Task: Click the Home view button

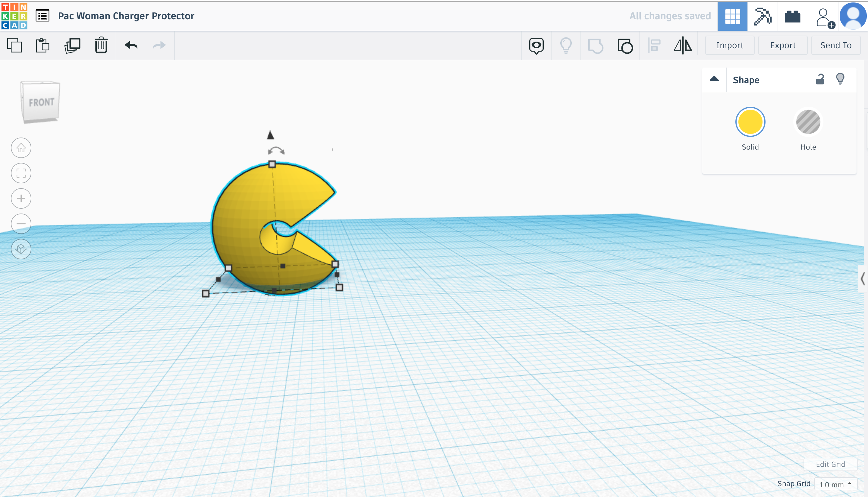Action: point(21,148)
